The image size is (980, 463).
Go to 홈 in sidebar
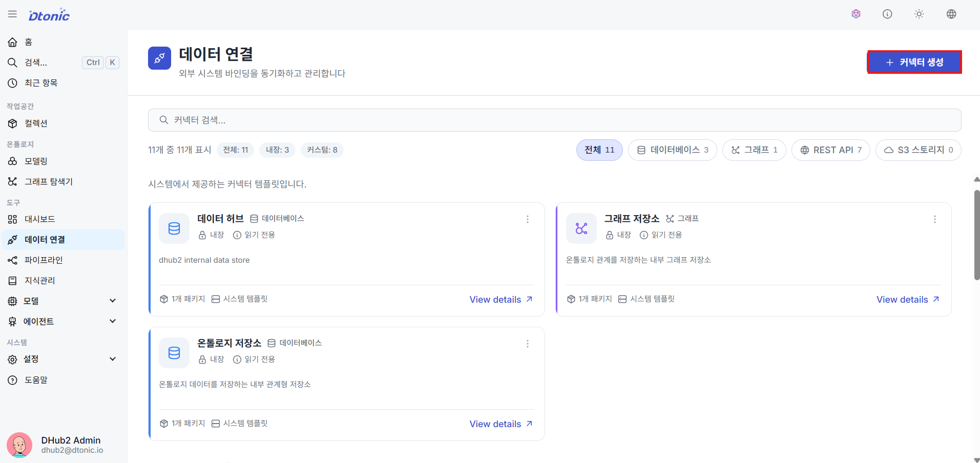coord(63,42)
